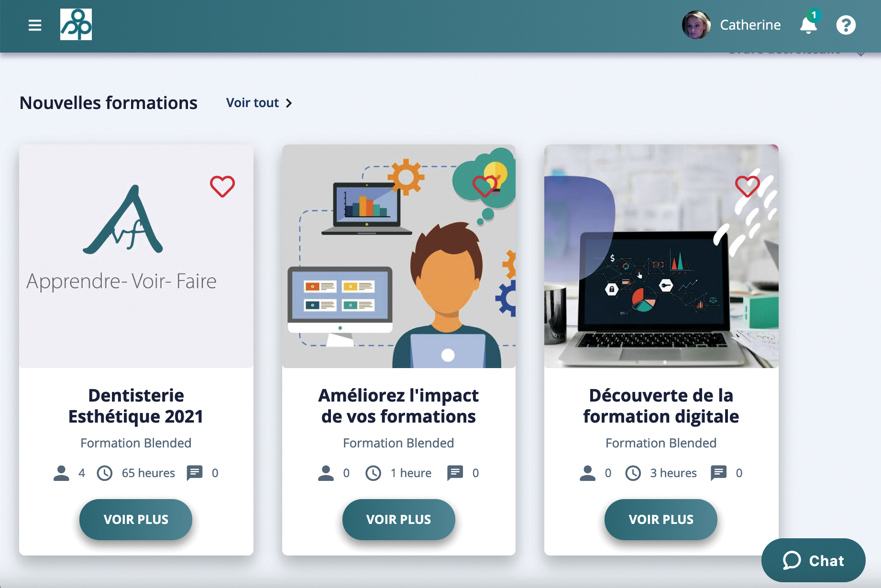Click the comments icon on Dentisterie card

(195, 473)
